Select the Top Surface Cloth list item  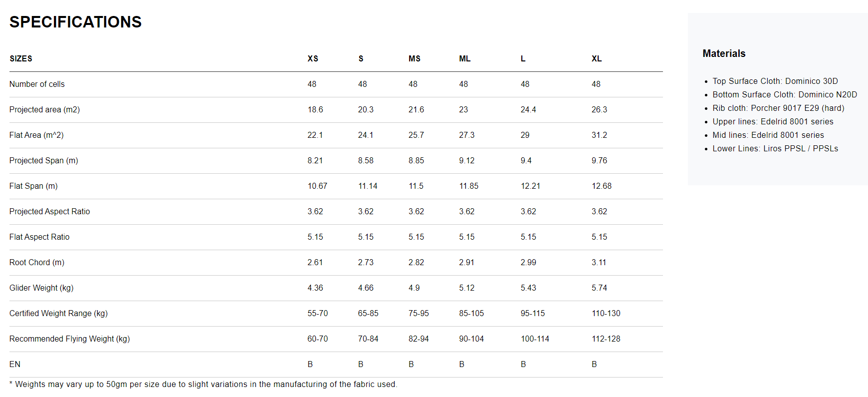[775, 81]
